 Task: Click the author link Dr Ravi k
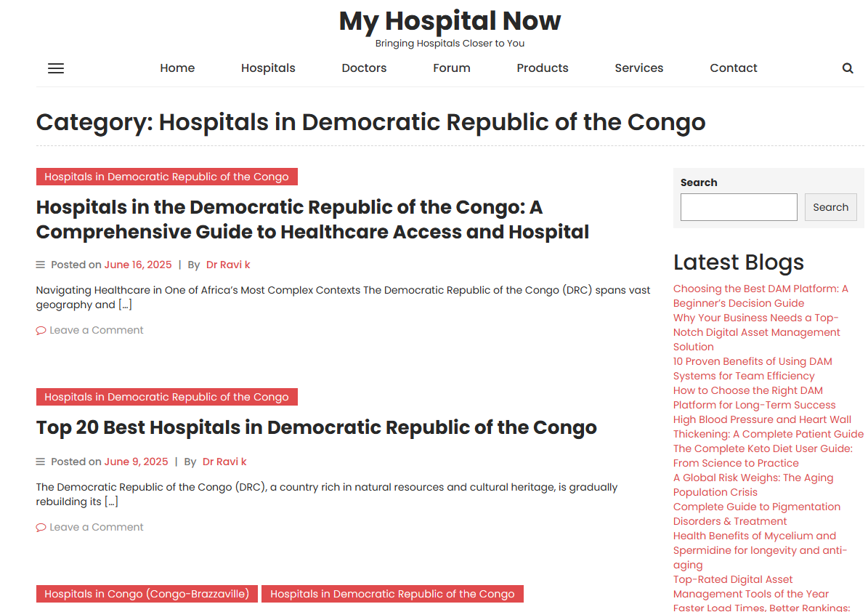(x=227, y=264)
